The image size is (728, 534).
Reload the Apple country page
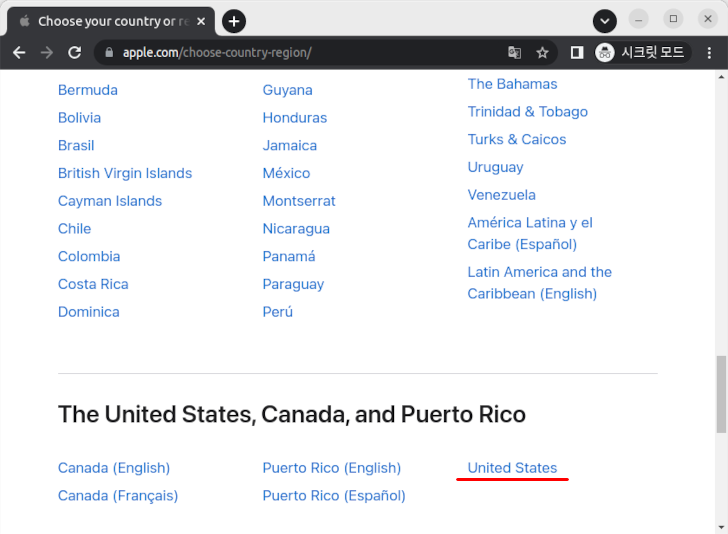pos(75,52)
